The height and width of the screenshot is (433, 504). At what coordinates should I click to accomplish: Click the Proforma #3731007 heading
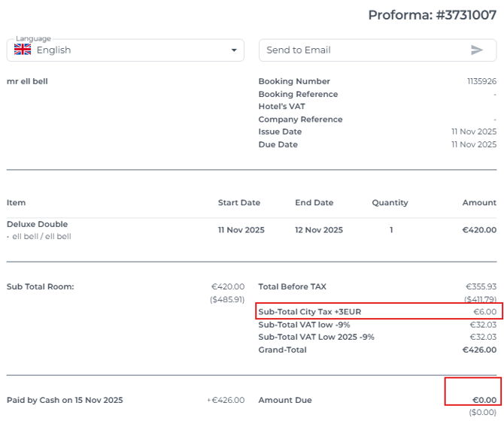point(432,15)
